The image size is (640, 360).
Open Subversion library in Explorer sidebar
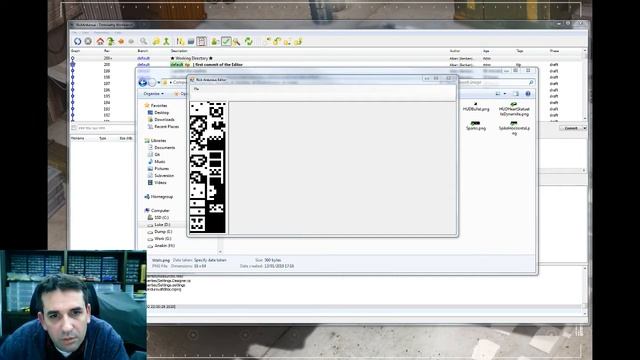click(164, 176)
